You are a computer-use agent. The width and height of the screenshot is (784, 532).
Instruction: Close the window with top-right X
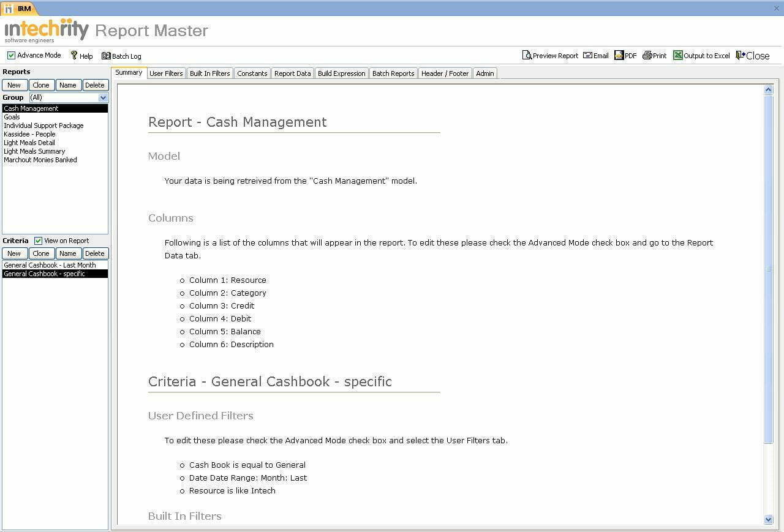click(777, 9)
